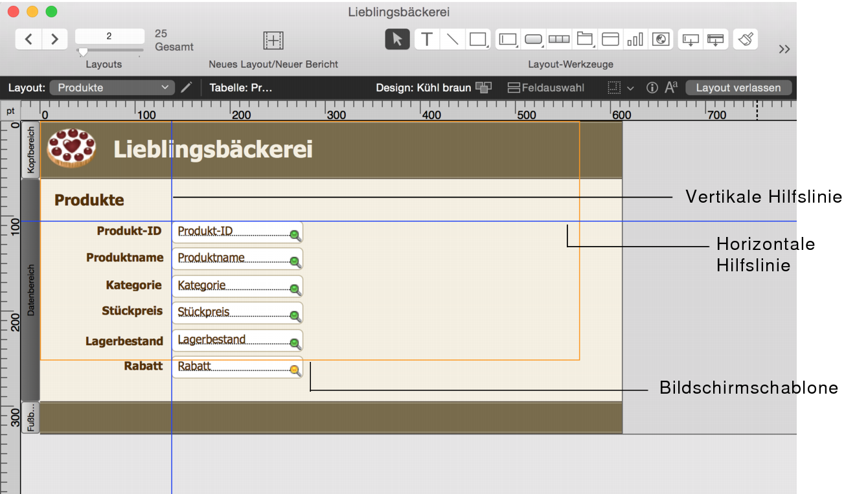This screenshot has width=868, height=494.
Task: Select the Format Painter brush
Action: (x=746, y=39)
